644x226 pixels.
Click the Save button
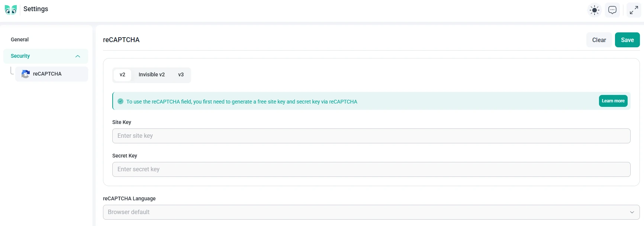coord(627,40)
